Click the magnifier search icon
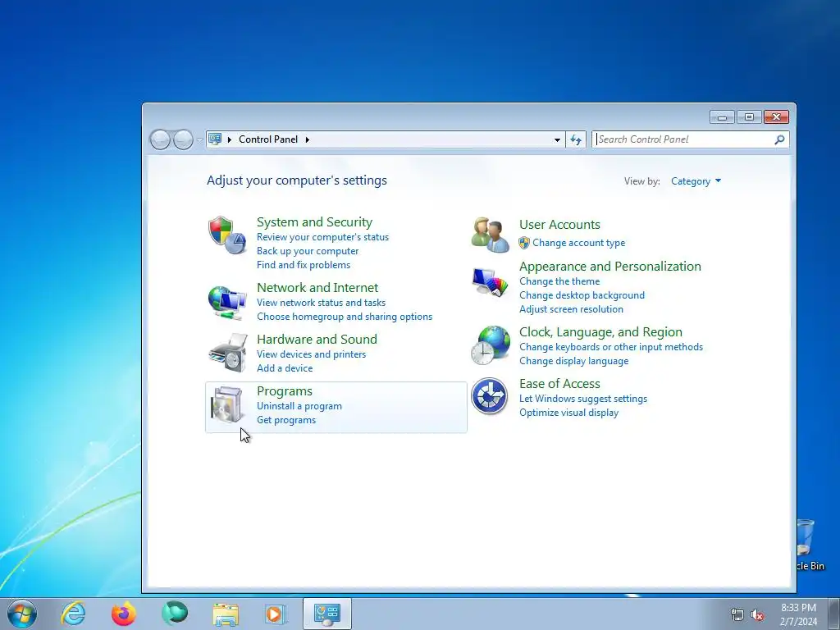 779,139
